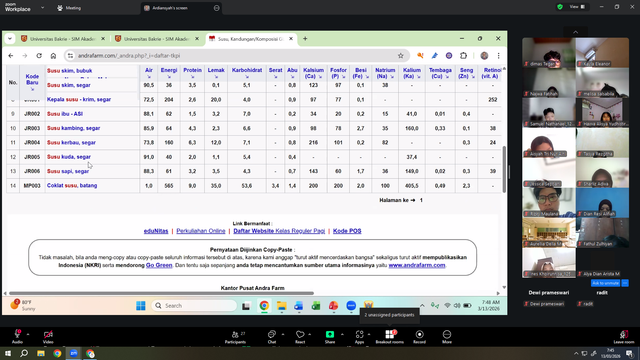
Task: Open Zoom Workplace dropdown chevron
Action: (x=42, y=7)
